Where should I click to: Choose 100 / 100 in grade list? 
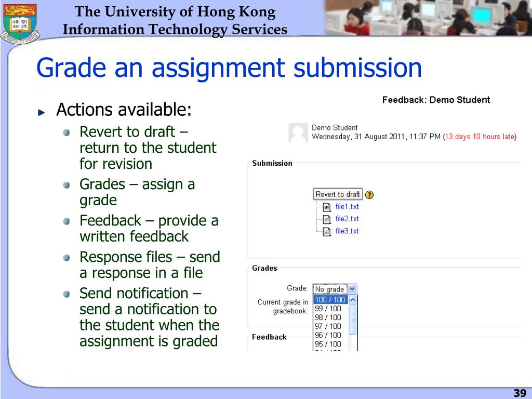pos(330,300)
